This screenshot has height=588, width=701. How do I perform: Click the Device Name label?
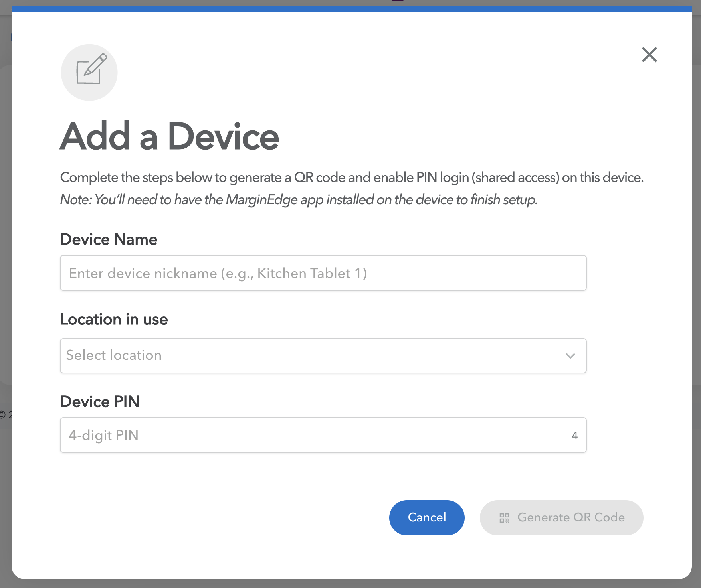click(x=109, y=240)
